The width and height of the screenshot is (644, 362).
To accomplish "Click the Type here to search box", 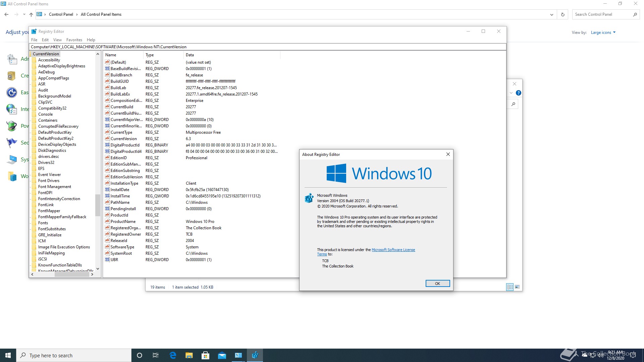I will 74,355.
